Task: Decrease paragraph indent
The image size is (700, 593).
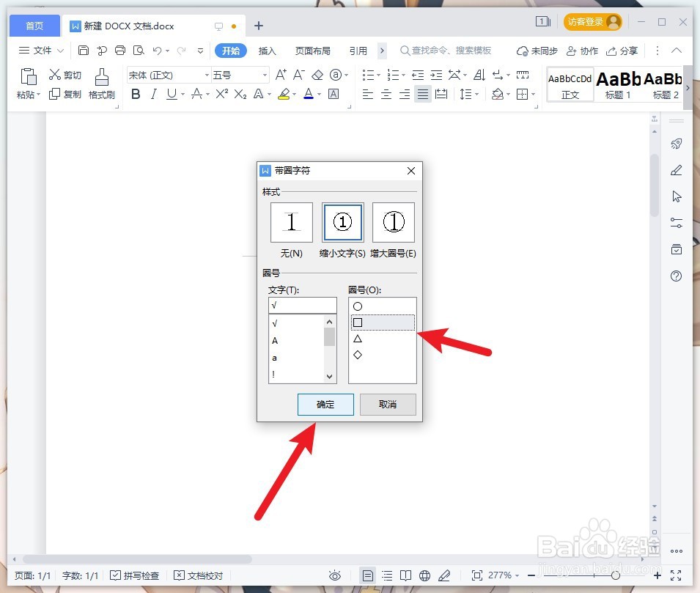Action: [418, 75]
